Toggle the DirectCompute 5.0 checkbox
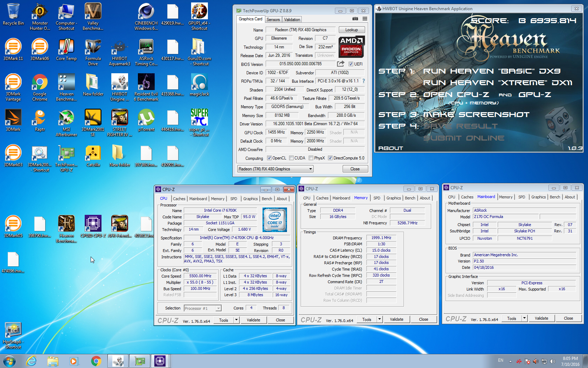588x368 pixels. (x=330, y=158)
